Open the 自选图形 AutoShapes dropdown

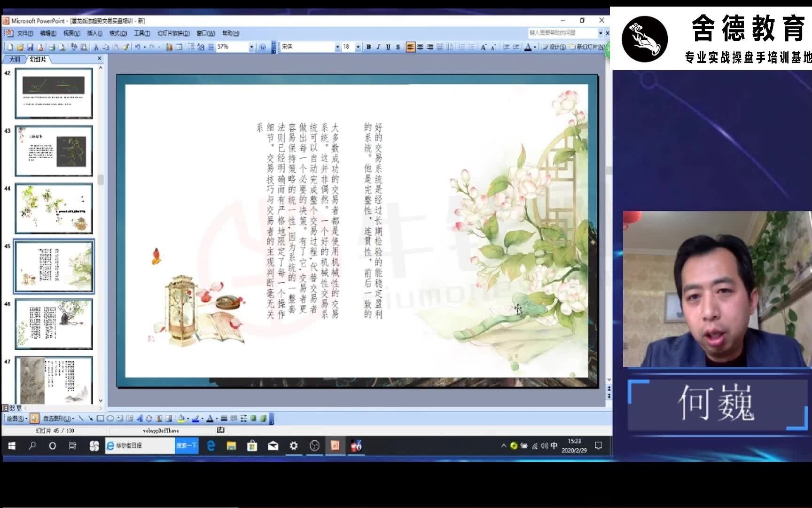coord(59,419)
